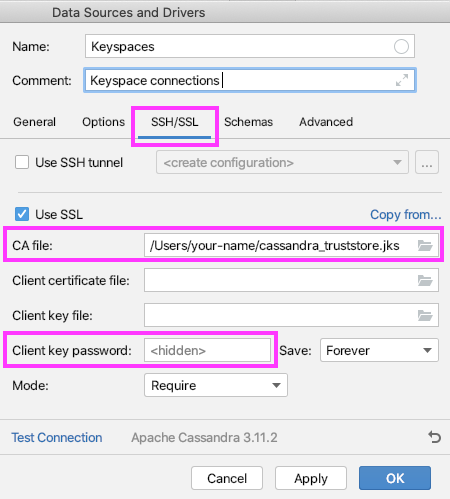Browse for CA file with folder icon
The height and width of the screenshot is (499, 450).
425,246
